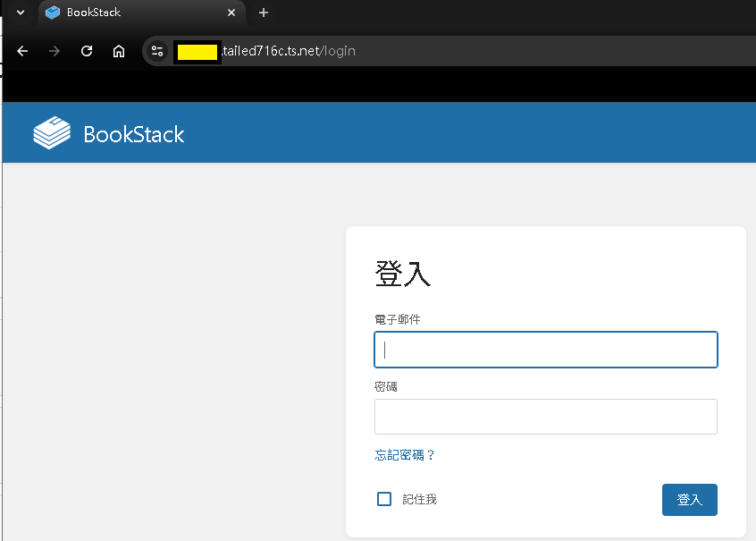
Task: Go back with the browser back arrow
Action: coord(22,51)
